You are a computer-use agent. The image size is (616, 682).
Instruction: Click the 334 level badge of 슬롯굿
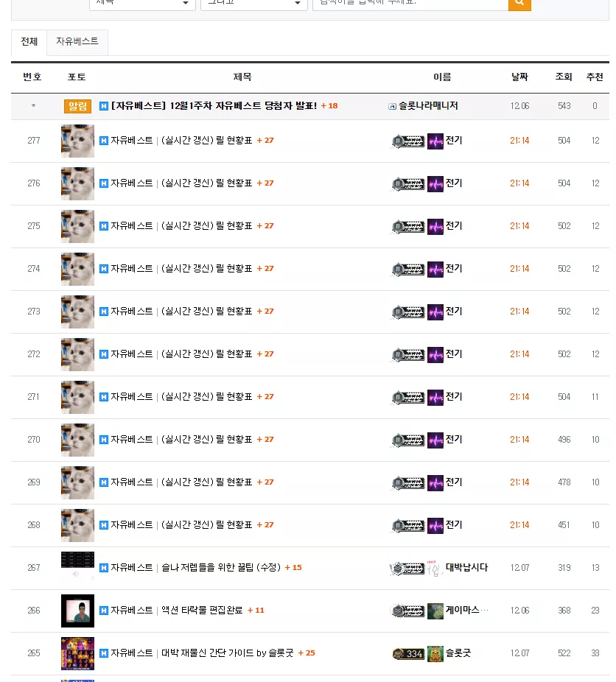tap(408, 654)
